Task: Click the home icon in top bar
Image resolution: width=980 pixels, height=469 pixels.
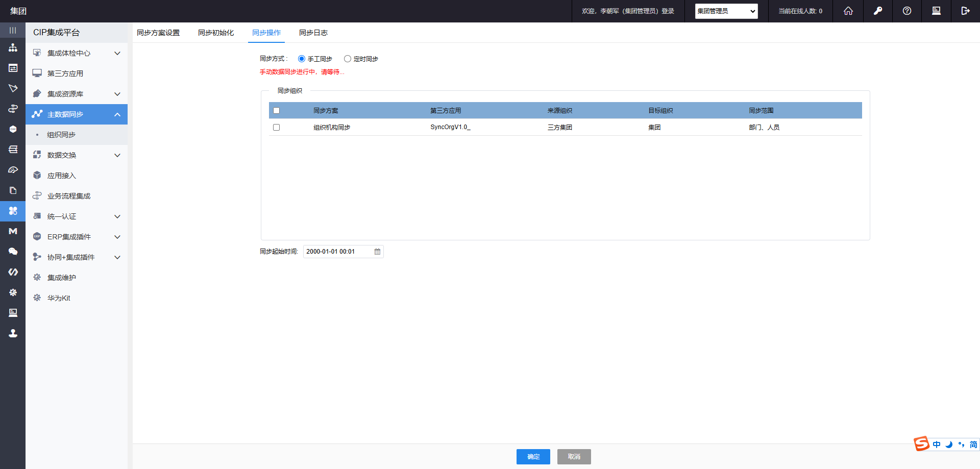Action: pyautogui.click(x=848, y=11)
